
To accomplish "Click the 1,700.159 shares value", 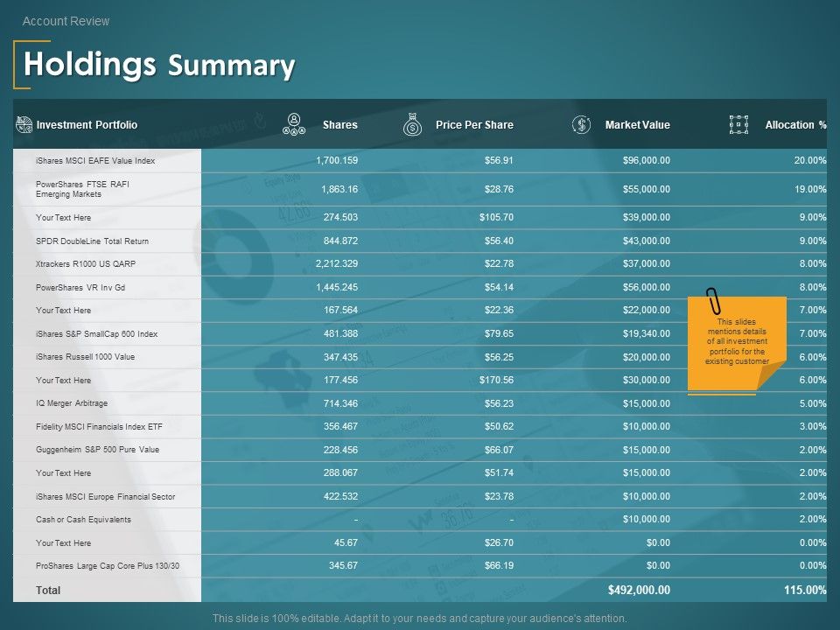I will (337, 160).
